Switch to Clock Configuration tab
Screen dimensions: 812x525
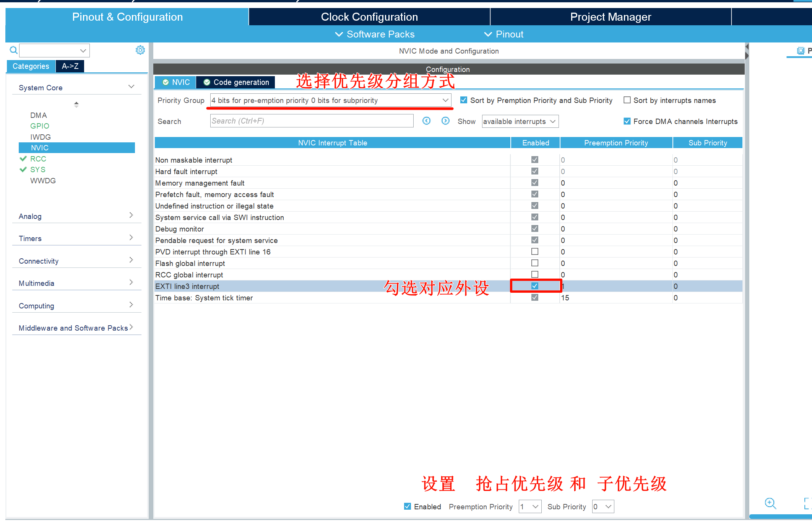[x=369, y=17]
